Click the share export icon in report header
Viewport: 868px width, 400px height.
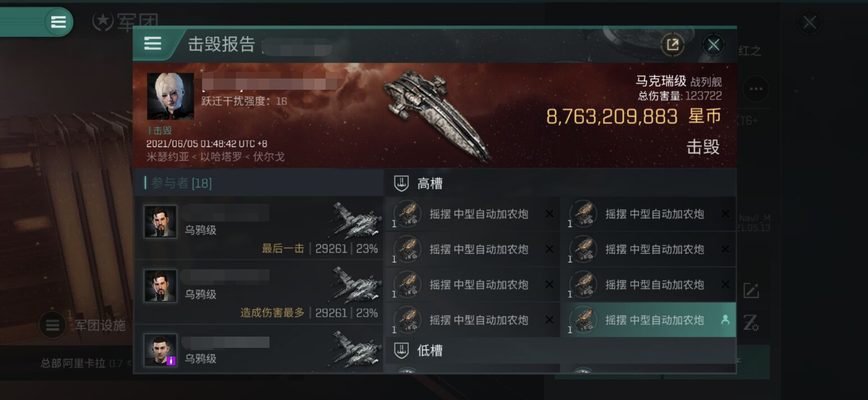coord(672,45)
